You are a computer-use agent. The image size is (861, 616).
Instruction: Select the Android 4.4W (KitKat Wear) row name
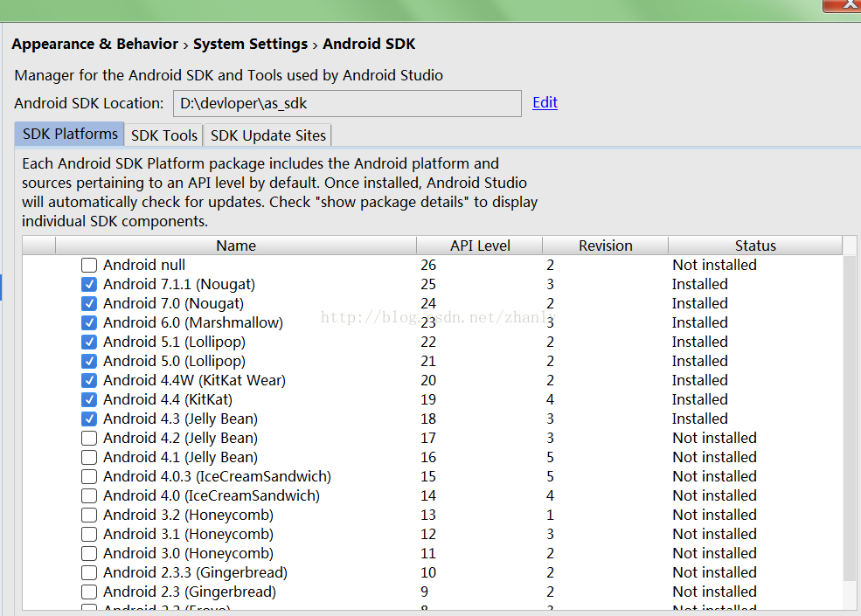click(194, 380)
